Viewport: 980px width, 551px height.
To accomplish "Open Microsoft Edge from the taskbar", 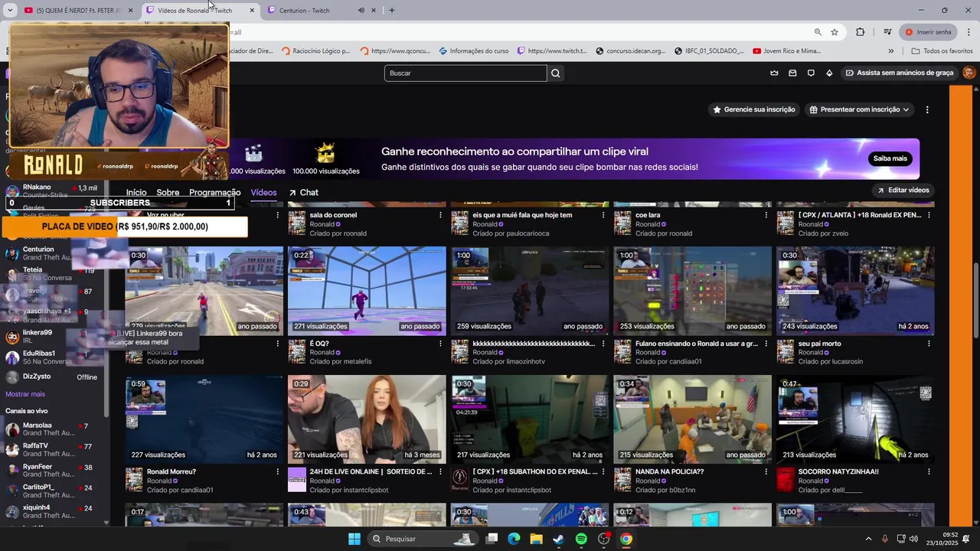I will pyautogui.click(x=514, y=539).
